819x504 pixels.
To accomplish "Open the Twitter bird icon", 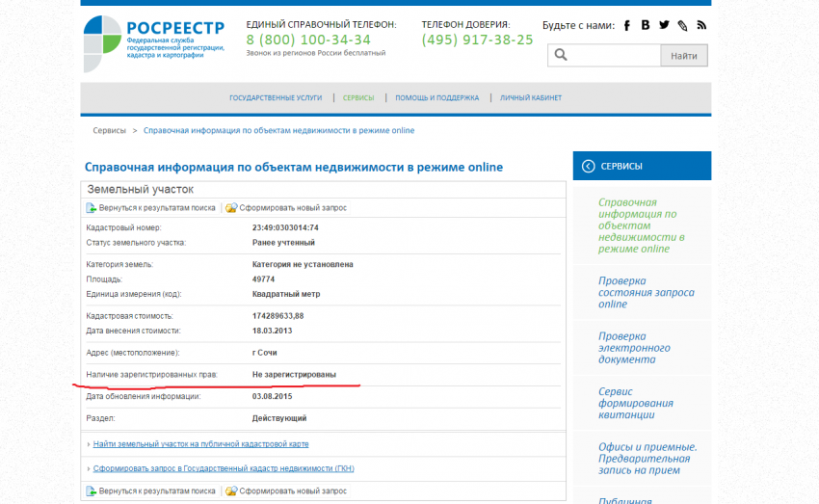I will tap(664, 26).
